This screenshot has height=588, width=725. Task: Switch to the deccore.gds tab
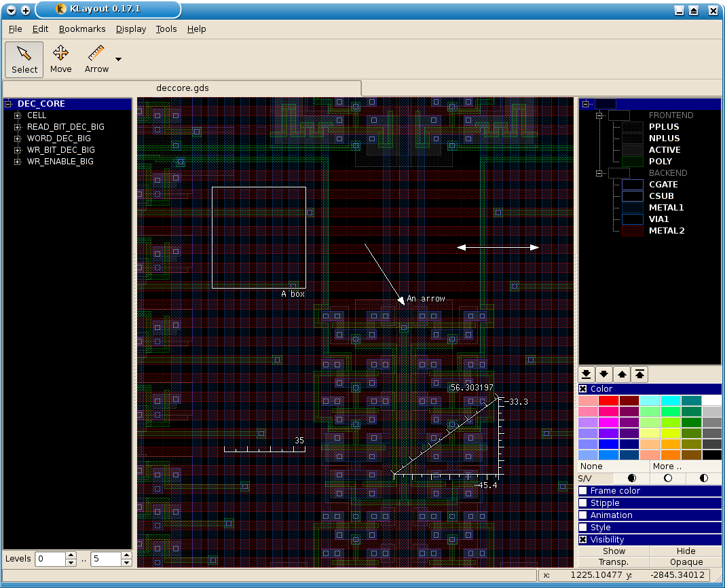(182, 88)
